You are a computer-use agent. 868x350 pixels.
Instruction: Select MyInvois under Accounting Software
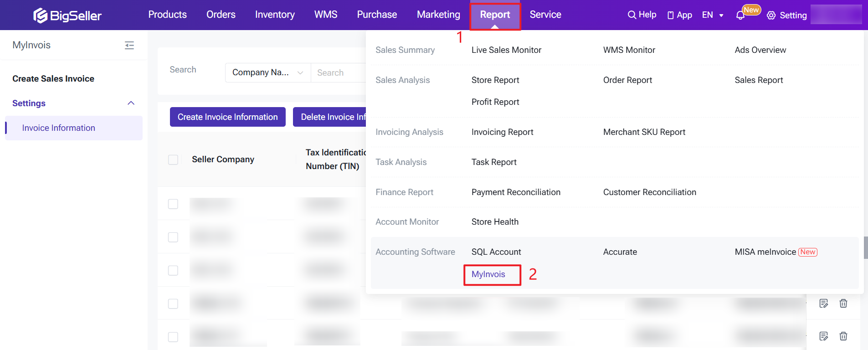click(x=488, y=274)
